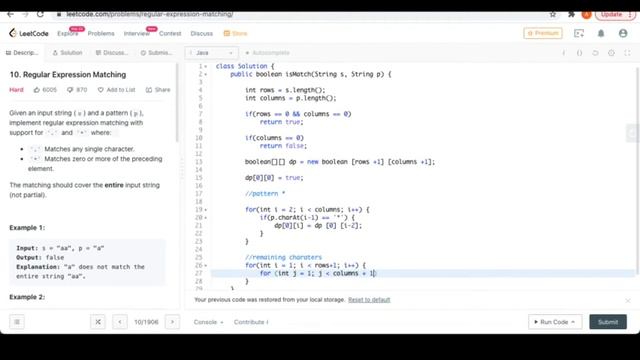Toggle the Autocomplete option
Image resolution: width=640 pixels, height=360 pixels.
(x=268, y=53)
